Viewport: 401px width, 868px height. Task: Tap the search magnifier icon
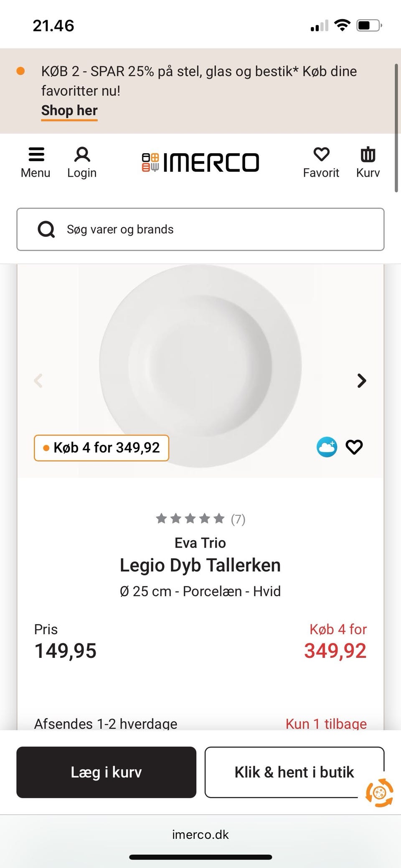46,229
